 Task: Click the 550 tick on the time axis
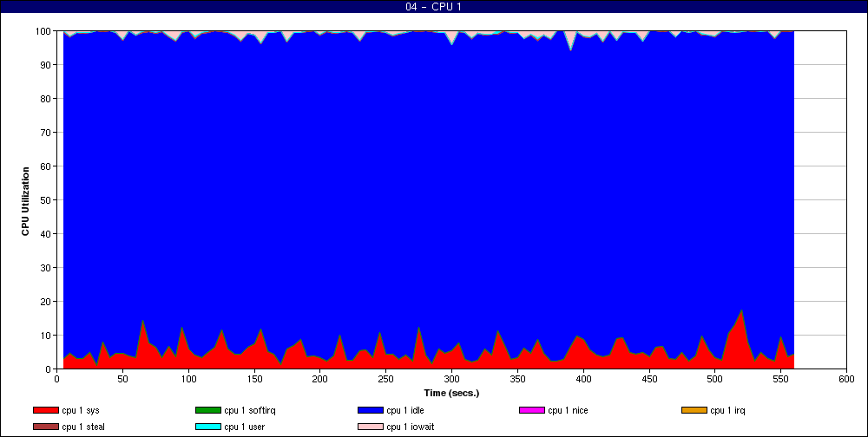pos(780,379)
